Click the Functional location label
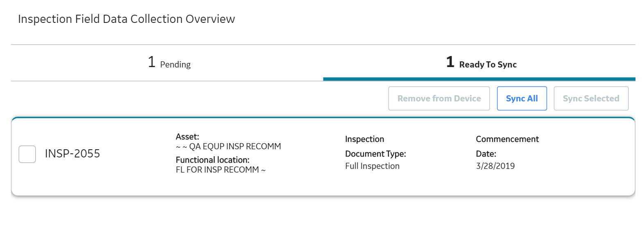This screenshot has height=229, width=644. coord(212,160)
